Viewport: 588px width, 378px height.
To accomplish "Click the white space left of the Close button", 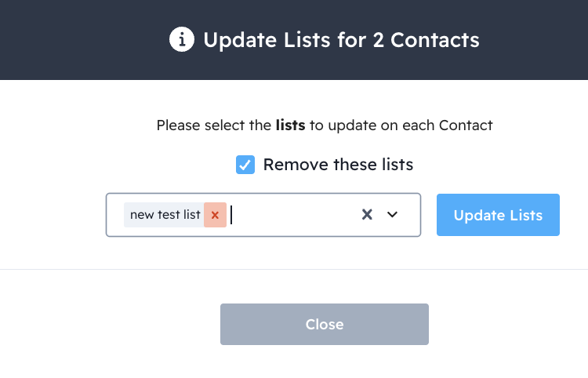I will 110,324.
